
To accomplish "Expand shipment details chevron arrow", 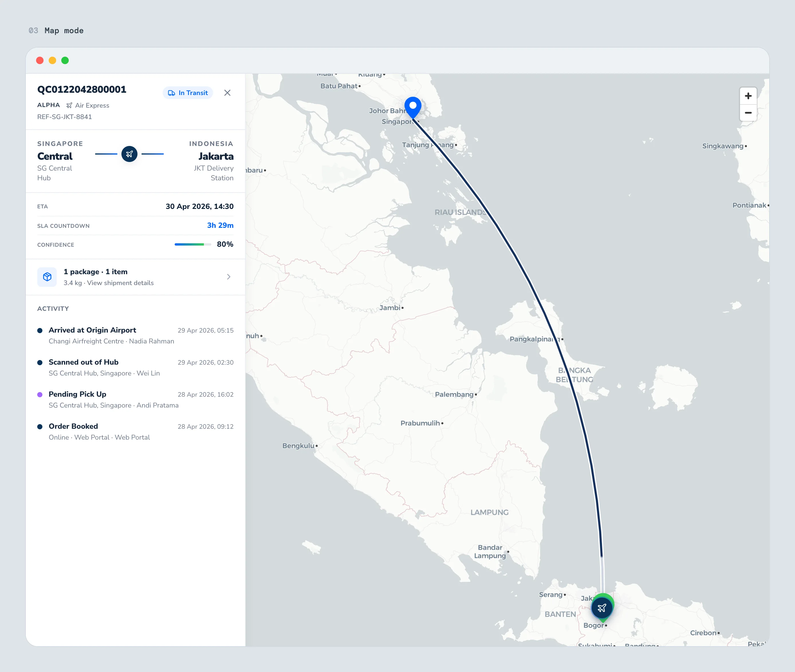I will coord(229,277).
